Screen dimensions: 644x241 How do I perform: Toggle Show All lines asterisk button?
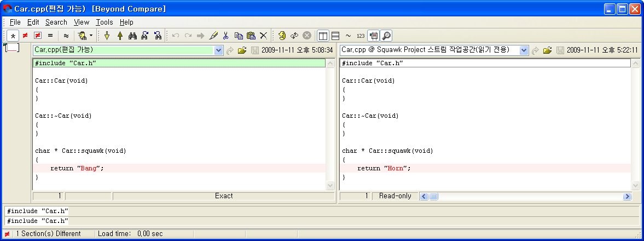pos(13,36)
